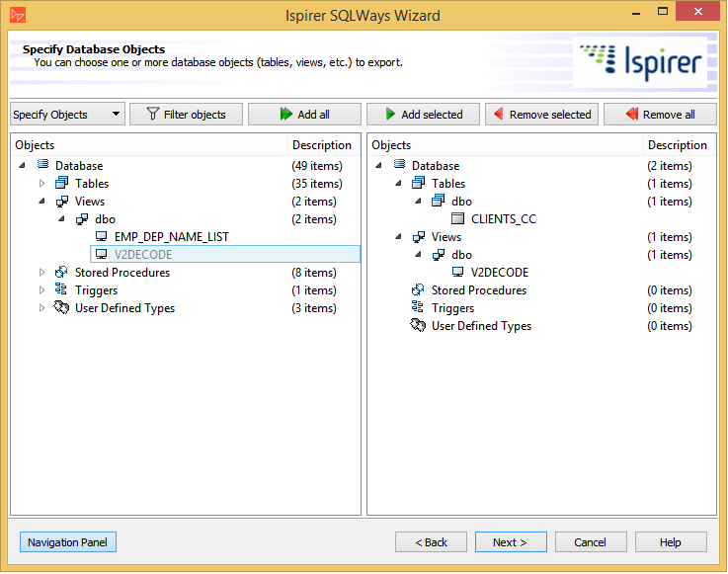Viewport: 728px width, 574px height.
Task: Click the funnel icon on Filter objects
Action: (153, 114)
